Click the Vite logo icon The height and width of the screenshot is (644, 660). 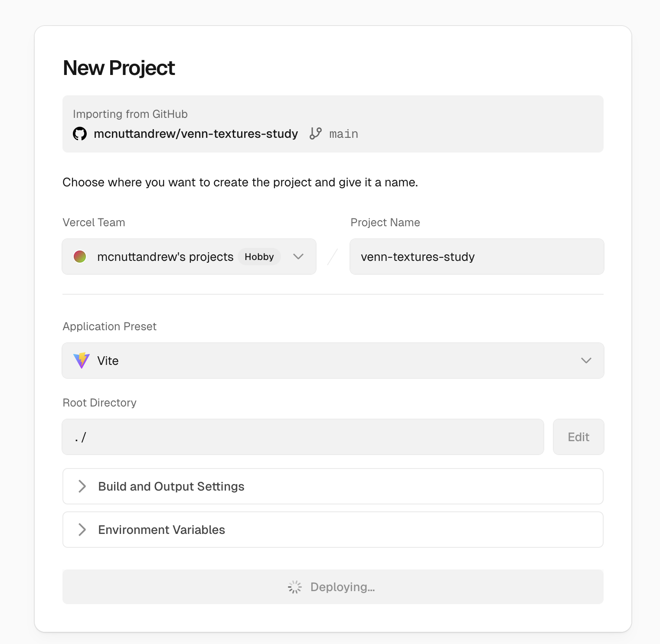[82, 361]
